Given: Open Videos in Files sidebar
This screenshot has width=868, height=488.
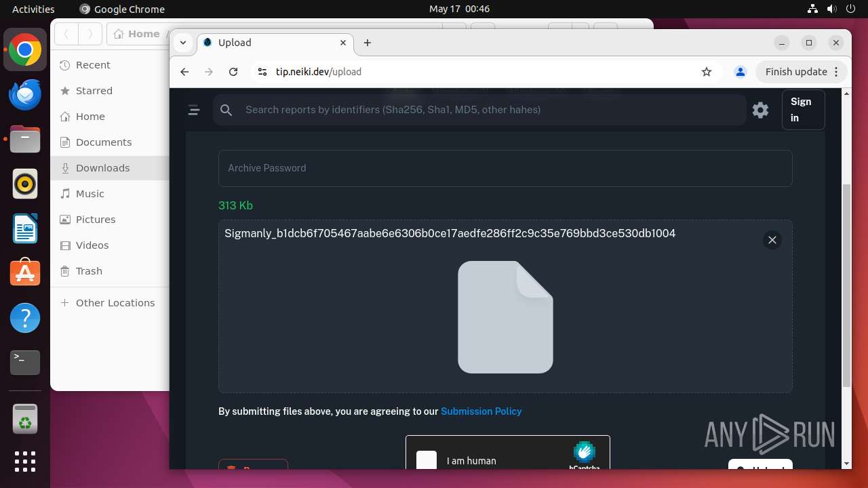Looking at the screenshot, I should click(110, 245).
